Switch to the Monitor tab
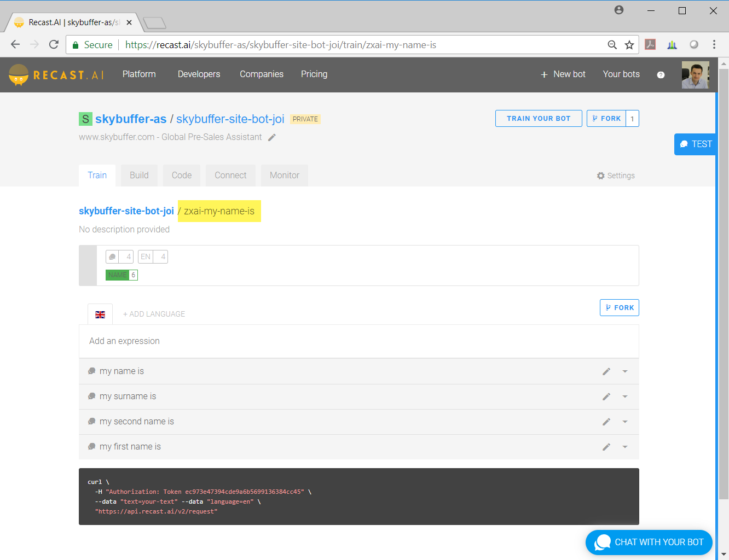The width and height of the screenshot is (729, 560). pyautogui.click(x=285, y=176)
